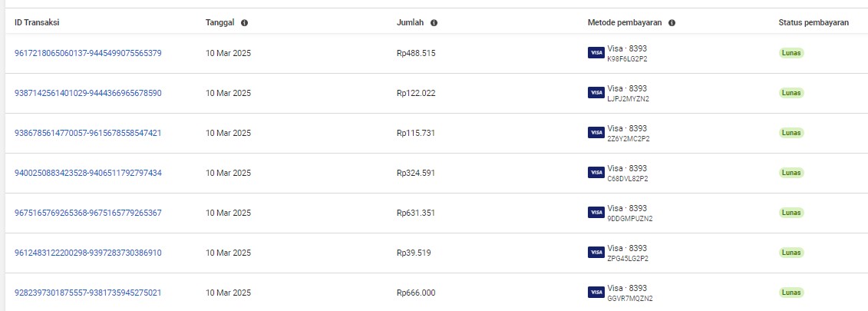Viewport: 868px width, 311px height.
Task: Click Lunas badge on Rp666.000 row
Action: point(791,293)
